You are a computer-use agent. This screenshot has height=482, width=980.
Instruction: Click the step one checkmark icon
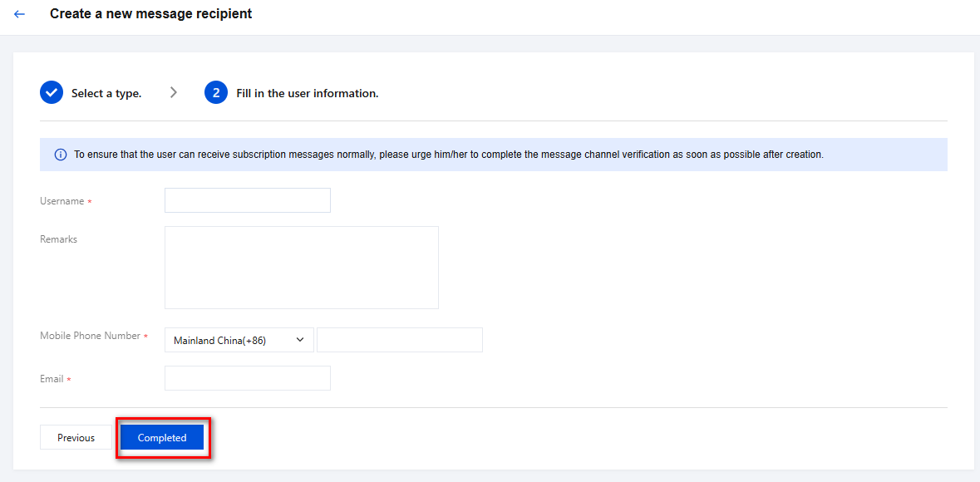click(x=52, y=92)
